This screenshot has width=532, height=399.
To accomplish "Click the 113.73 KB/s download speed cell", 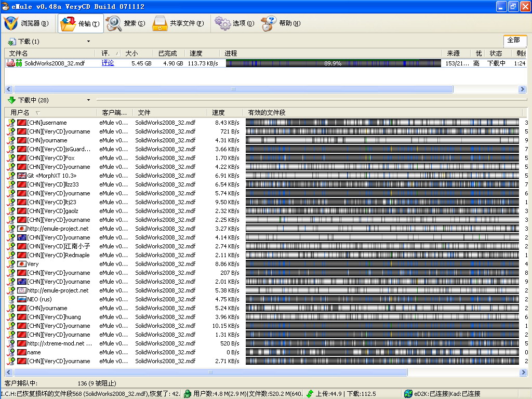I will pyautogui.click(x=203, y=63).
